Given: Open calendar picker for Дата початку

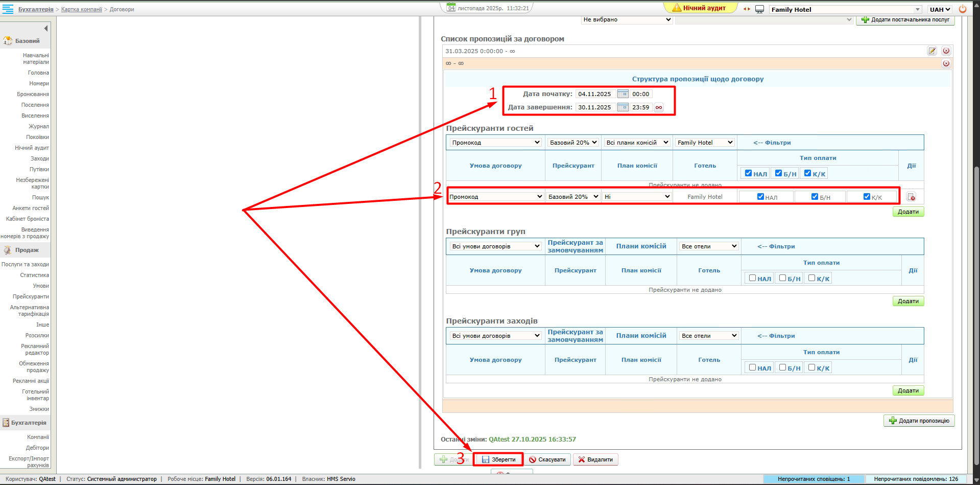Looking at the screenshot, I should (x=623, y=94).
